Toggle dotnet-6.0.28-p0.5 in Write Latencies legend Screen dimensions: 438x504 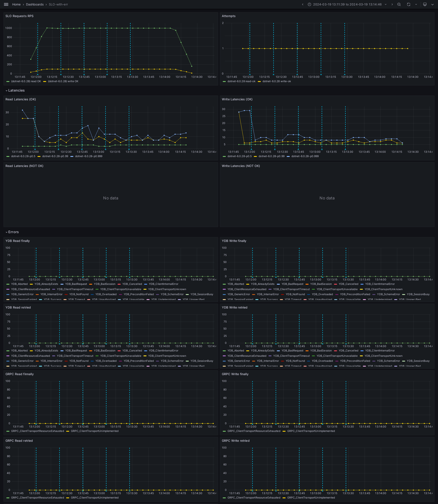239,156
